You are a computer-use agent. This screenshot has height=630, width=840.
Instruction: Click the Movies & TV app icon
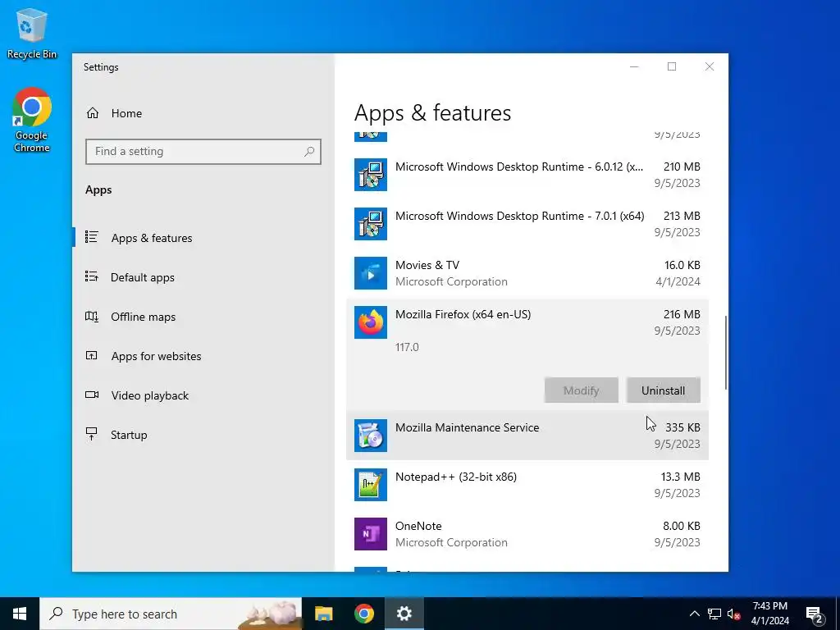pyautogui.click(x=371, y=273)
